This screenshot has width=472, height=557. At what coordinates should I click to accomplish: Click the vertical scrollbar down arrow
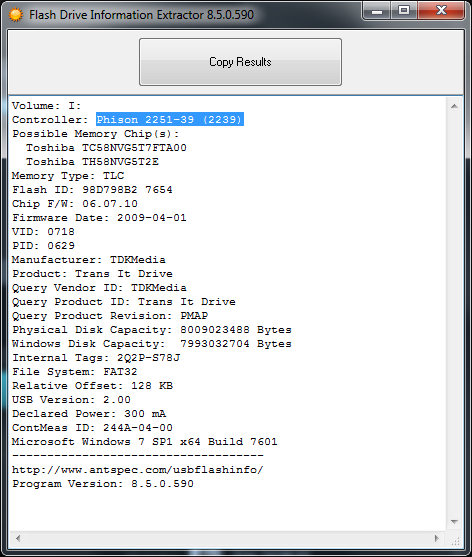(454, 521)
